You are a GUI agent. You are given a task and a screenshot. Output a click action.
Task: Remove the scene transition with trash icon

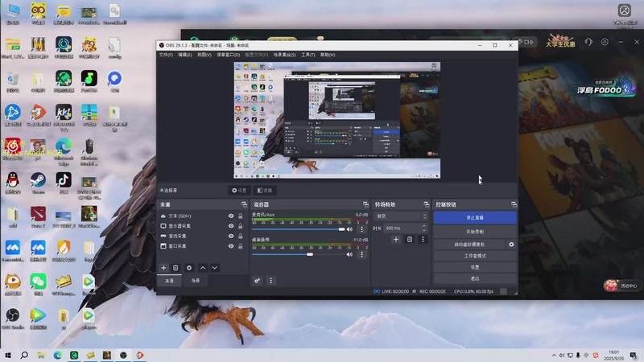coord(410,239)
